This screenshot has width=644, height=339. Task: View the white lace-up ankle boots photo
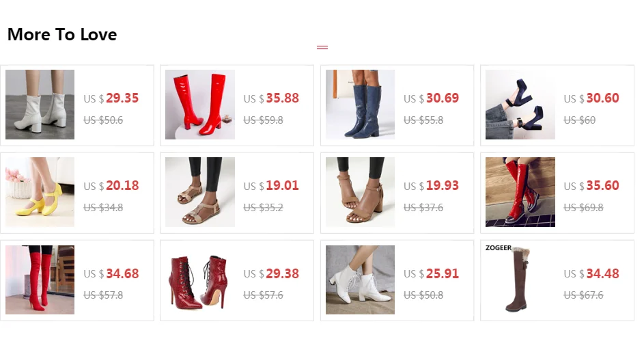pyautogui.click(x=360, y=280)
